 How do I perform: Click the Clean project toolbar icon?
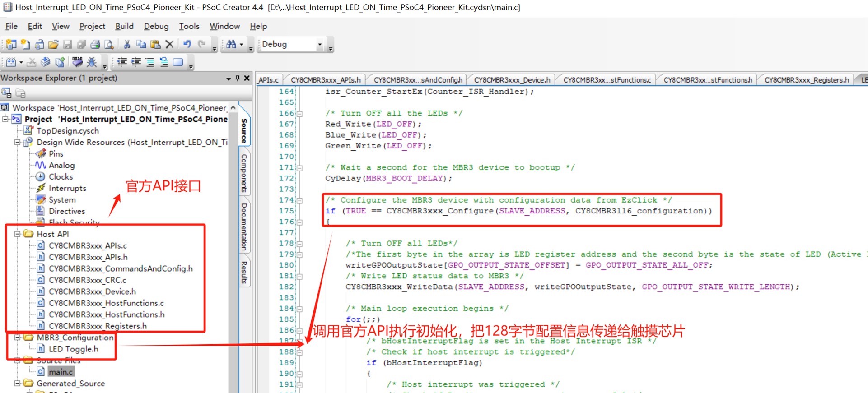(x=31, y=62)
